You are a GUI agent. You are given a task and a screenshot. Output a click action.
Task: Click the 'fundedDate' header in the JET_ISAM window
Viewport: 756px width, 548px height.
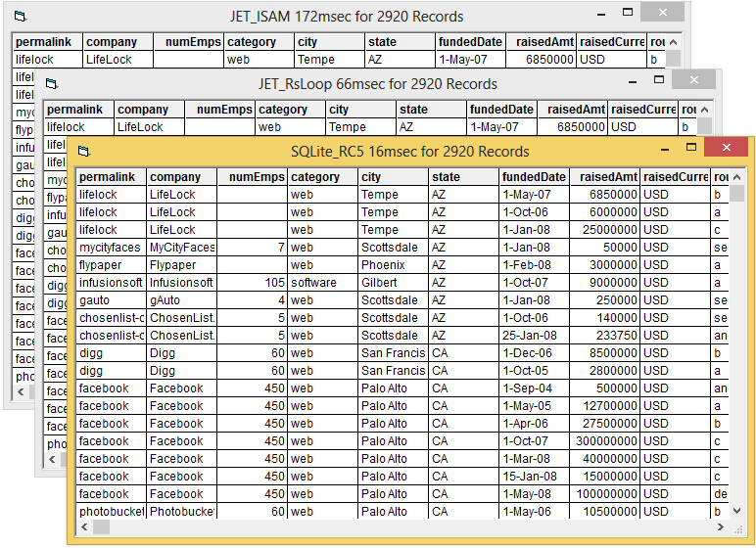[x=471, y=42]
